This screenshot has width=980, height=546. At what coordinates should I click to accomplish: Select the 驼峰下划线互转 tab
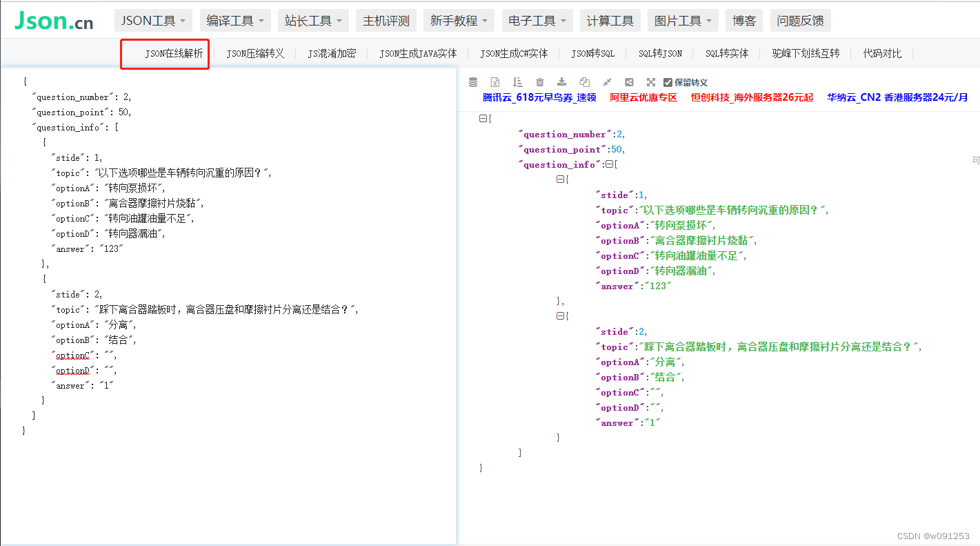click(806, 53)
